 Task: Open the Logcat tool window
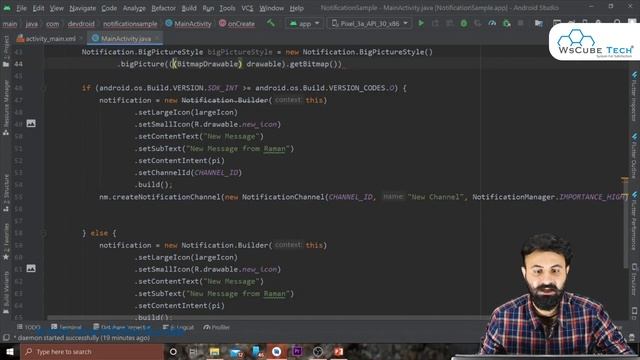(178, 327)
